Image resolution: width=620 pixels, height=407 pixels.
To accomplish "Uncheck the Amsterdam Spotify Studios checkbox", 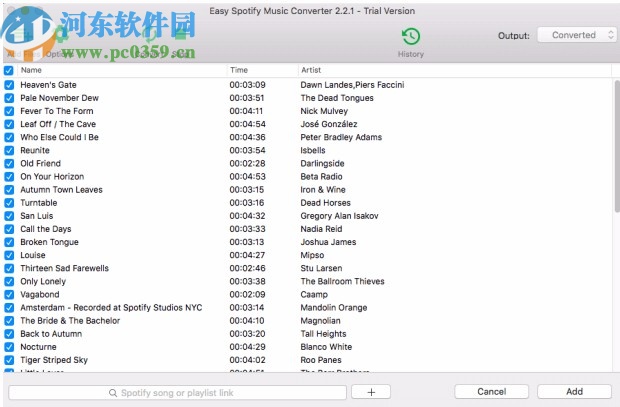I will (x=9, y=307).
